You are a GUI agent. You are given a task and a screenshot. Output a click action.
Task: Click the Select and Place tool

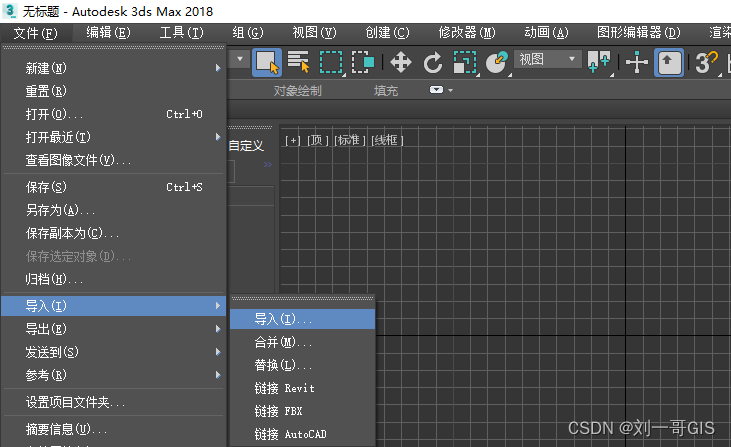[x=497, y=62]
